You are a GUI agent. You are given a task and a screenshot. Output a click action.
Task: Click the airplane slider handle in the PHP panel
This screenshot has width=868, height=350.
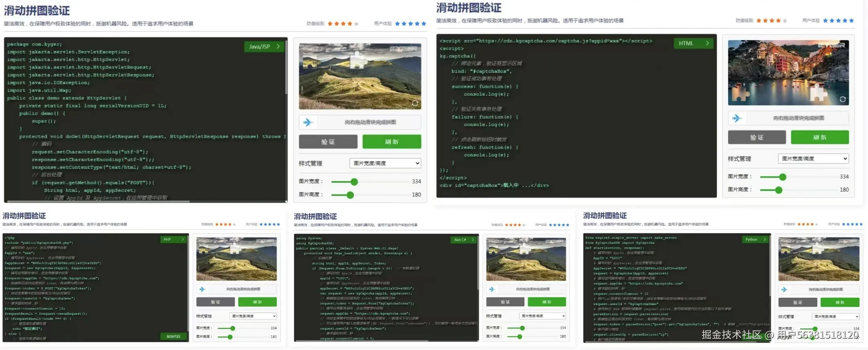(202, 289)
